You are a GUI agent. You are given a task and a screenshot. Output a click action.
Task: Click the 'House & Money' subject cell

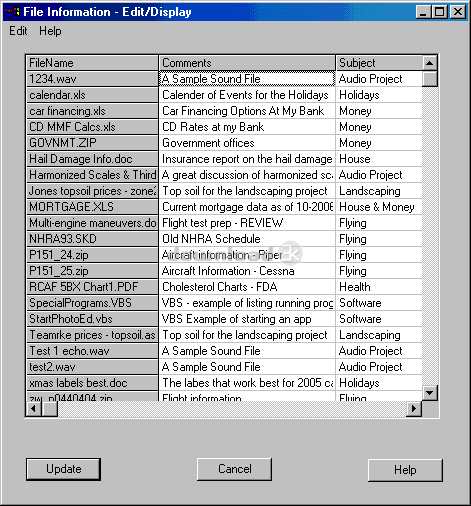(x=379, y=207)
